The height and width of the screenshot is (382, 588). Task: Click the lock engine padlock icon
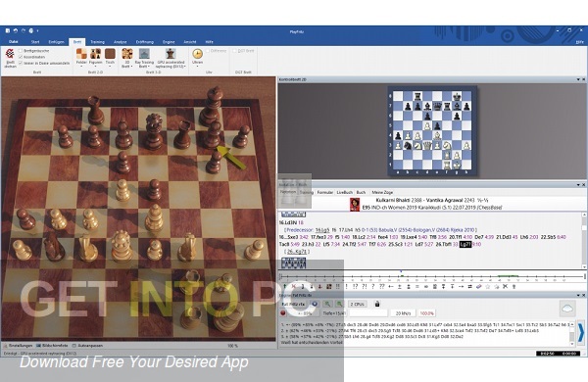tap(377, 304)
